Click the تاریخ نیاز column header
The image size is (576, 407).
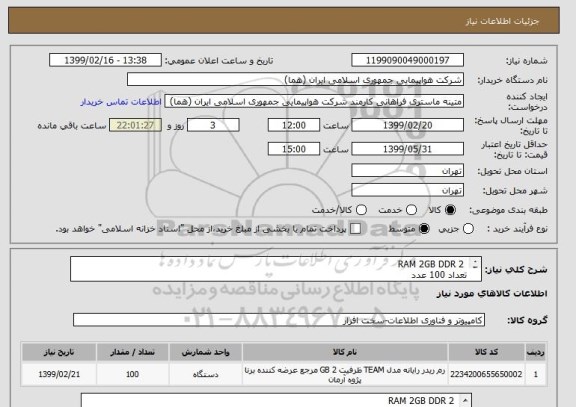coord(59,352)
